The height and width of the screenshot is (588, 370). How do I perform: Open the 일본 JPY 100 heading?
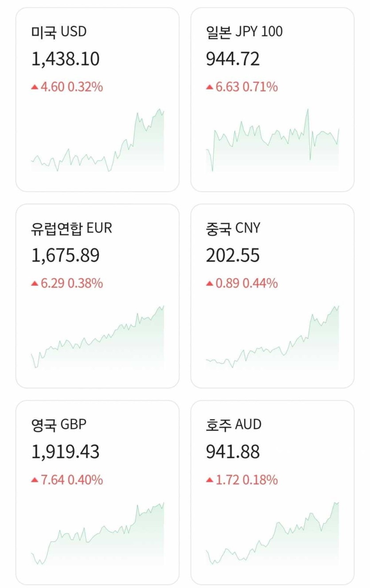[x=244, y=31]
